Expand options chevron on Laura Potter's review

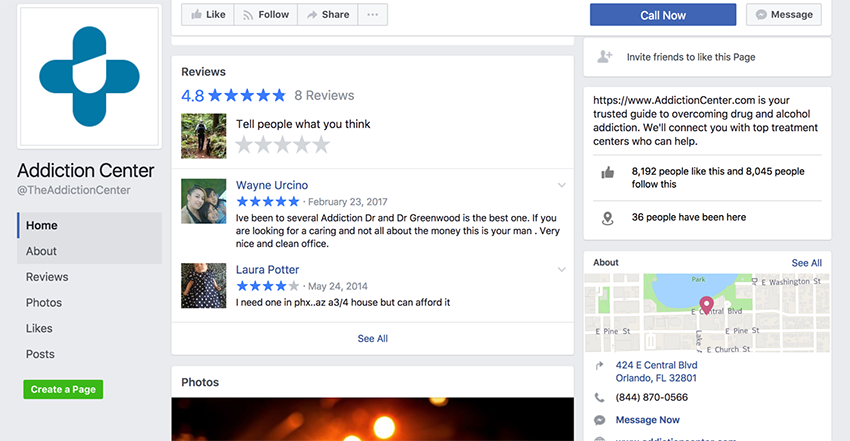562,270
